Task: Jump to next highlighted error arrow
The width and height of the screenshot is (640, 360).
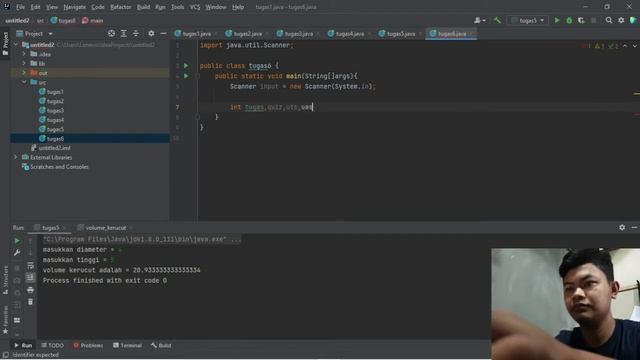Action: (634, 46)
